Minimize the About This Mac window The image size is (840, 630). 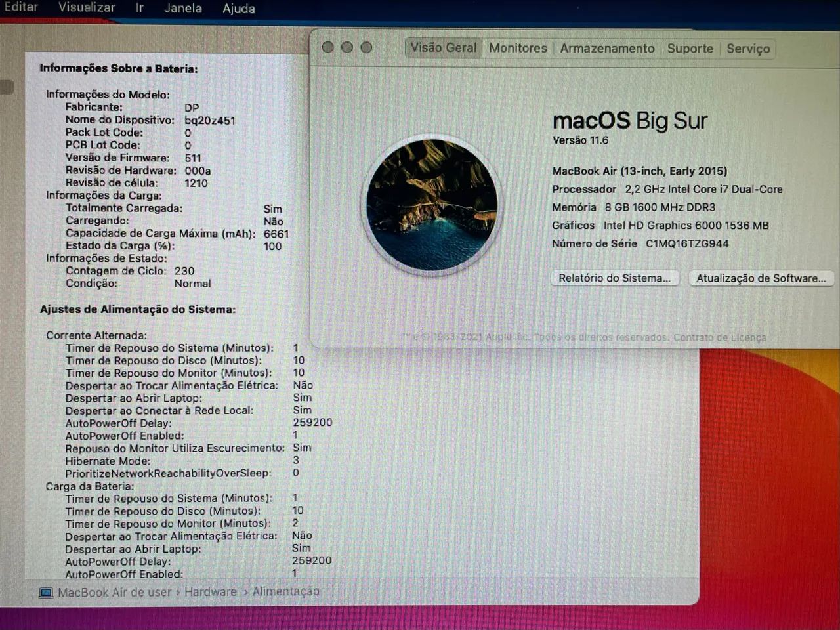click(347, 47)
